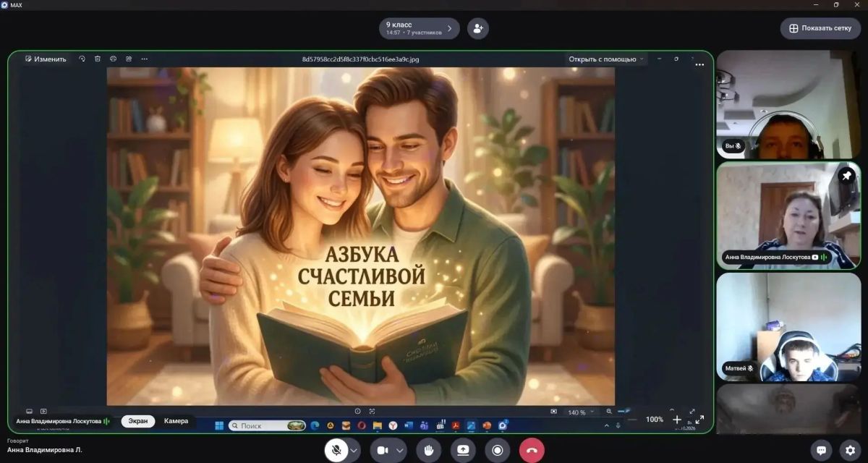Open call settings gear

850,450
